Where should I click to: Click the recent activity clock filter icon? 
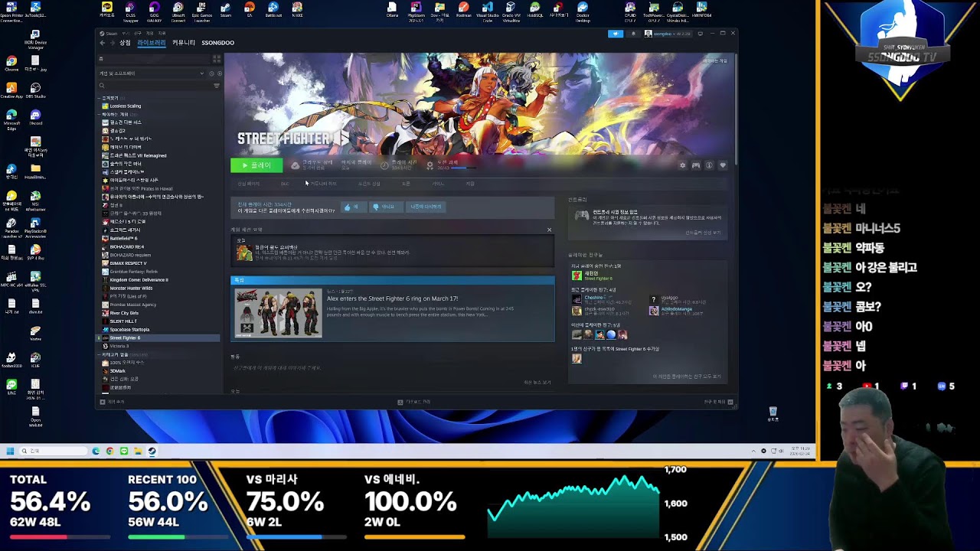(211, 73)
